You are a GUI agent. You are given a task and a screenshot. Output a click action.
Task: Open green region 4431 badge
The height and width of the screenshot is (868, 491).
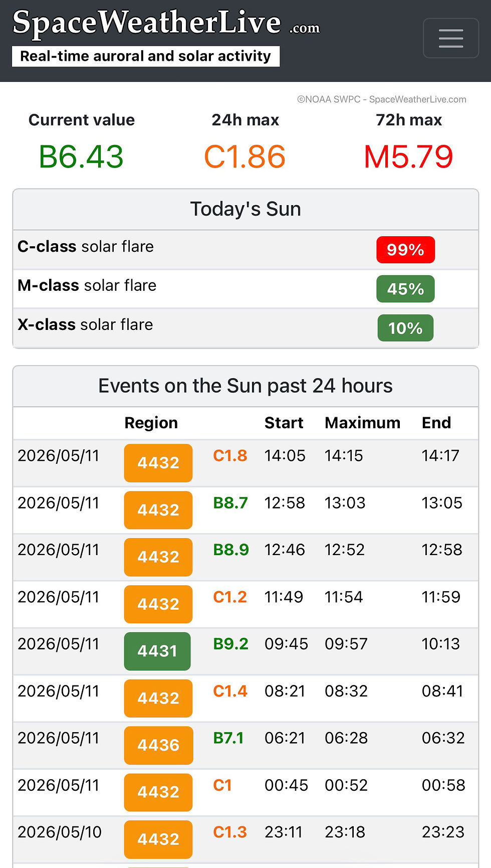point(157,651)
